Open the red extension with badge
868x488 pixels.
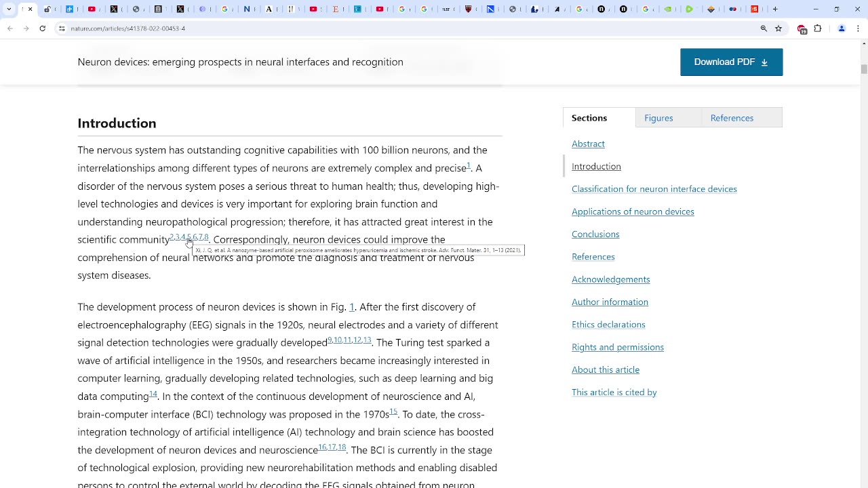802,29
